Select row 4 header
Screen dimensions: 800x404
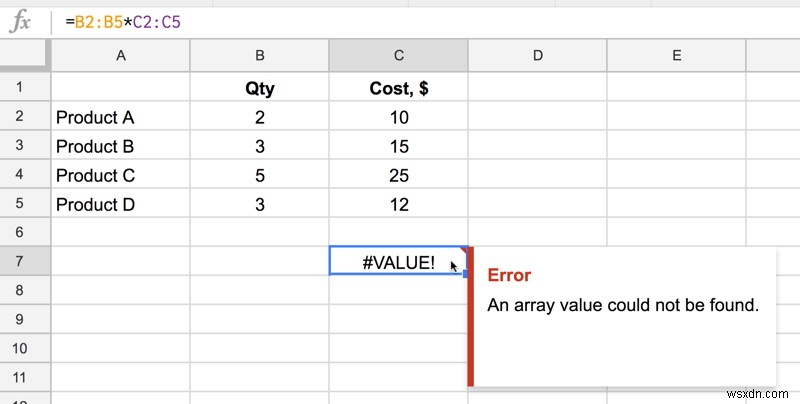coord(26,174)
